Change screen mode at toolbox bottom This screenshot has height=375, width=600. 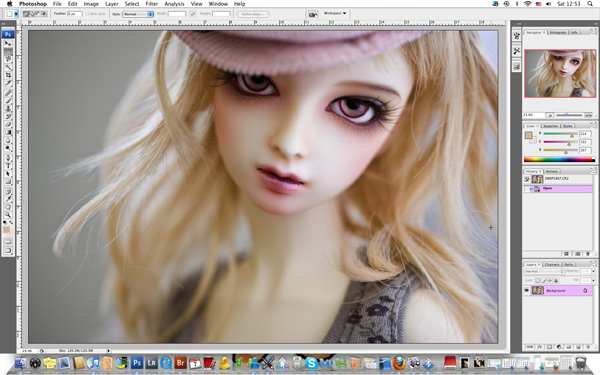pyautogui.click(x=8, y=251)
